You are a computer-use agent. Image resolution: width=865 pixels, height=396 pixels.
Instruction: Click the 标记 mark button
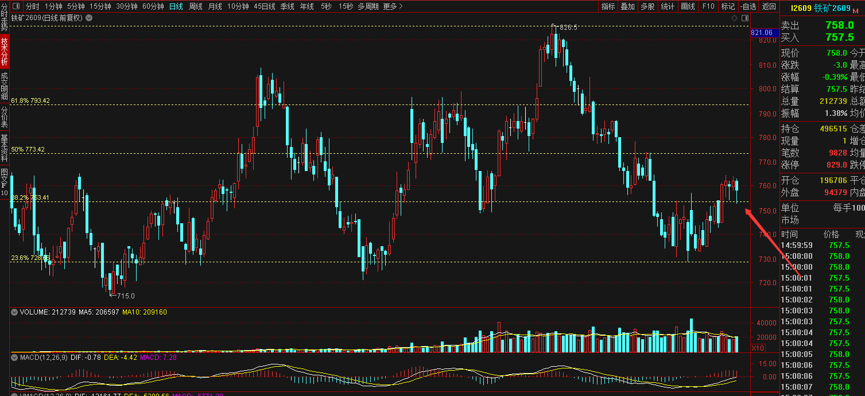click(728, 7)
